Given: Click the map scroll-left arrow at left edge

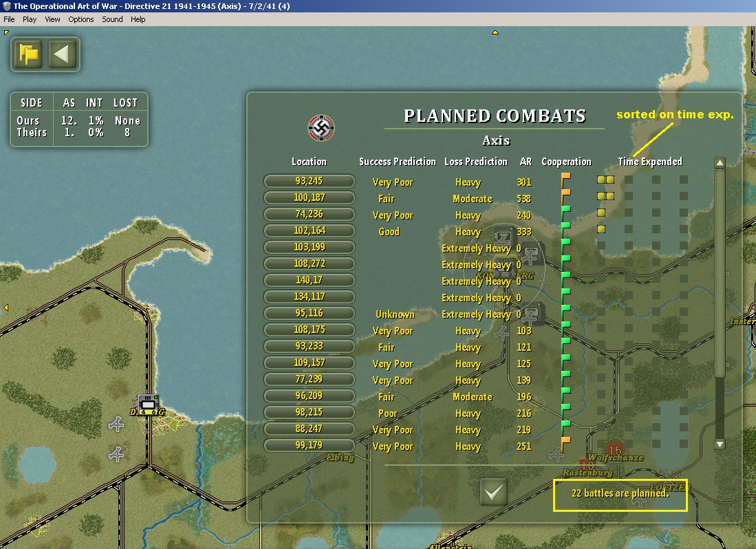Looking at the screenshot, I should point(6,307).
